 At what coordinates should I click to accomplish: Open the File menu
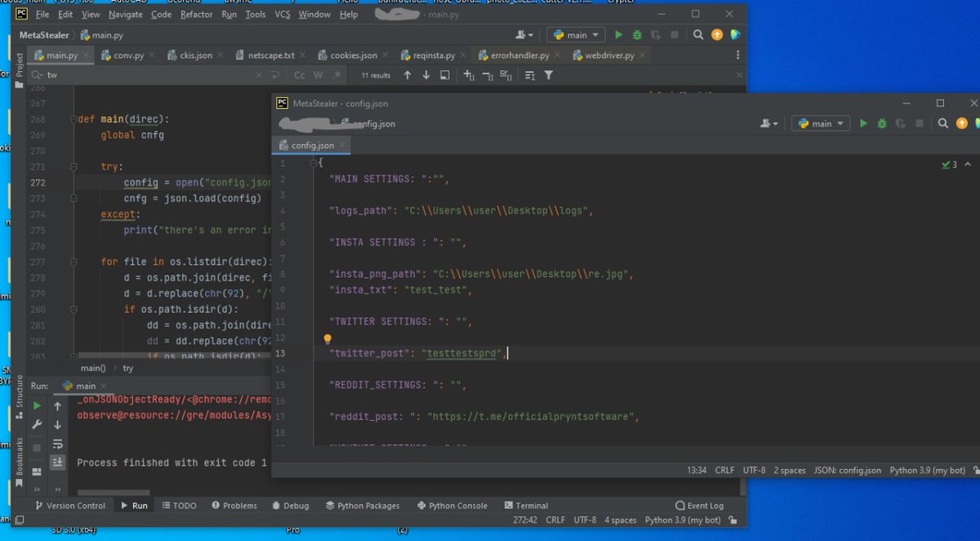pos(42,15)
